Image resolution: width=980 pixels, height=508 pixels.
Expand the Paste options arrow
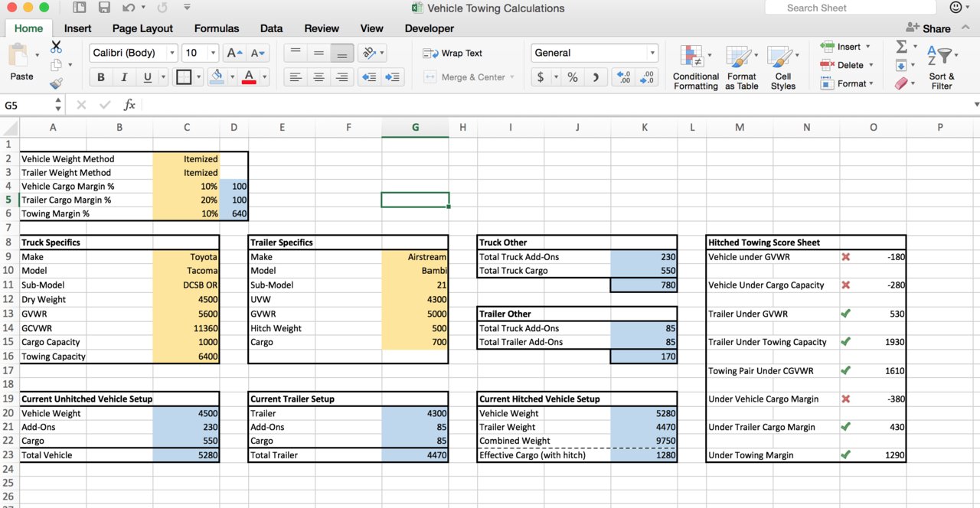38,55
